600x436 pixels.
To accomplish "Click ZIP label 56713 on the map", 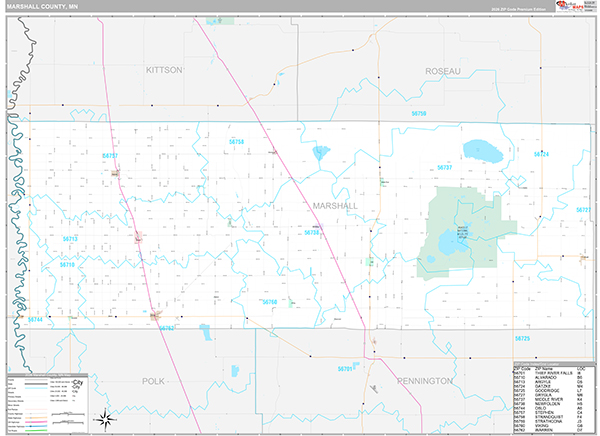I will pos(70,239).
